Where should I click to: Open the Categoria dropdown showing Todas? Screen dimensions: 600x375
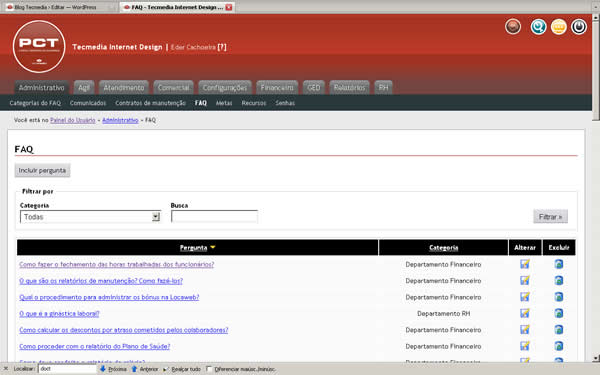90,217
